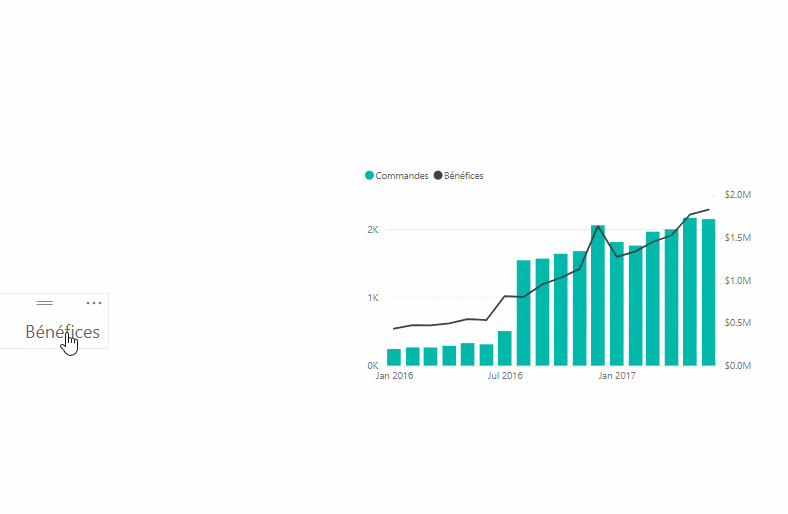Select the bar above Jan 2016
This screenshot has height=514, width=788.
coord(394,357)
